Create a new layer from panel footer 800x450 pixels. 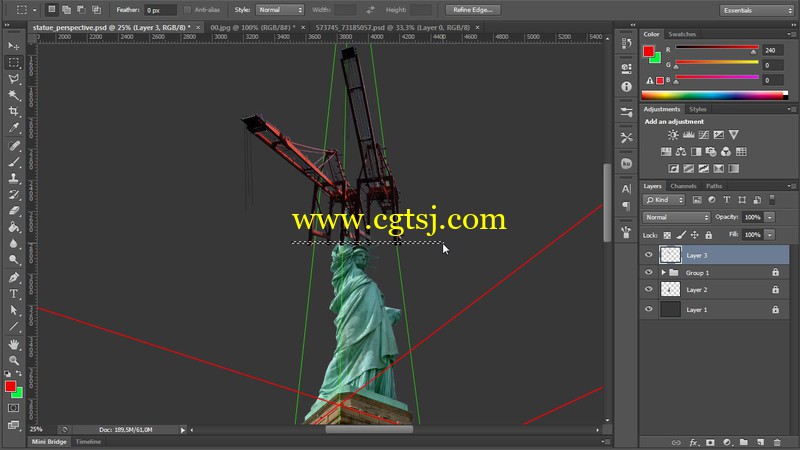[x=760, y=442]
